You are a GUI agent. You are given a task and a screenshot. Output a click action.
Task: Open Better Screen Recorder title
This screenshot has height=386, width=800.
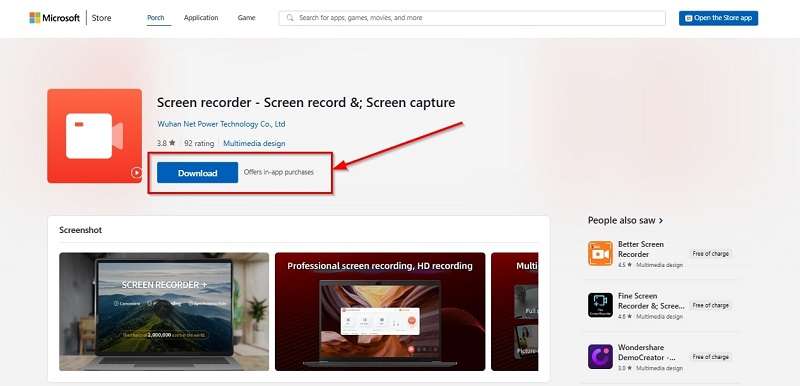point(641,249)
